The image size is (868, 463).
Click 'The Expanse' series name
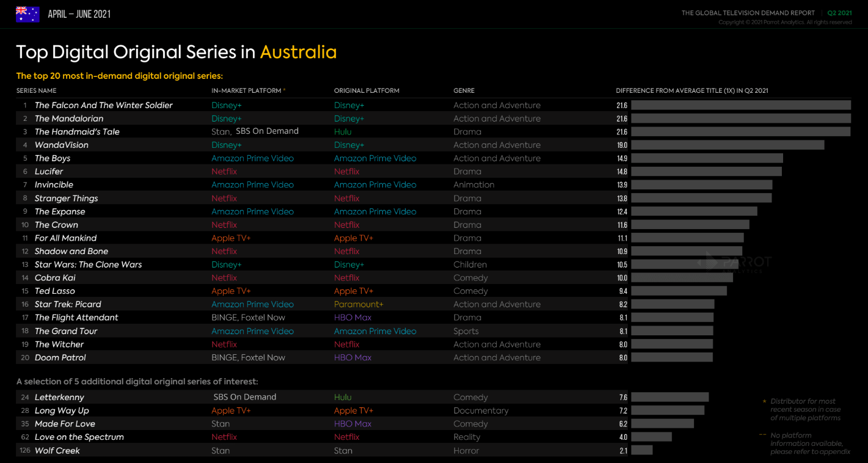click(60, 211)
